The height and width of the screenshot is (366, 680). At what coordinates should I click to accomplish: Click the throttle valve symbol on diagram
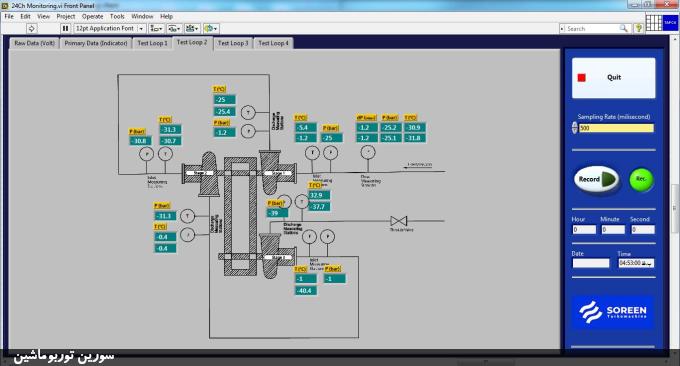click(x=399, y=221)
